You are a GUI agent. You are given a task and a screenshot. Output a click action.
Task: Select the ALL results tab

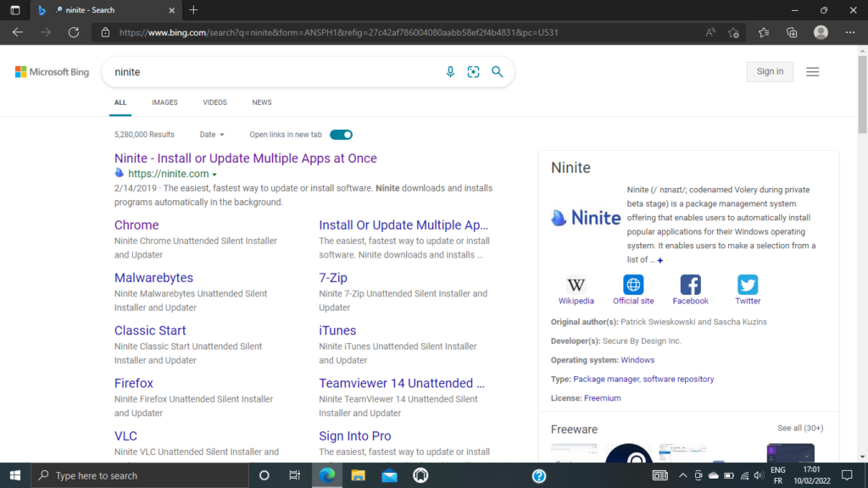pyautogui.click(x=120, y=103)
